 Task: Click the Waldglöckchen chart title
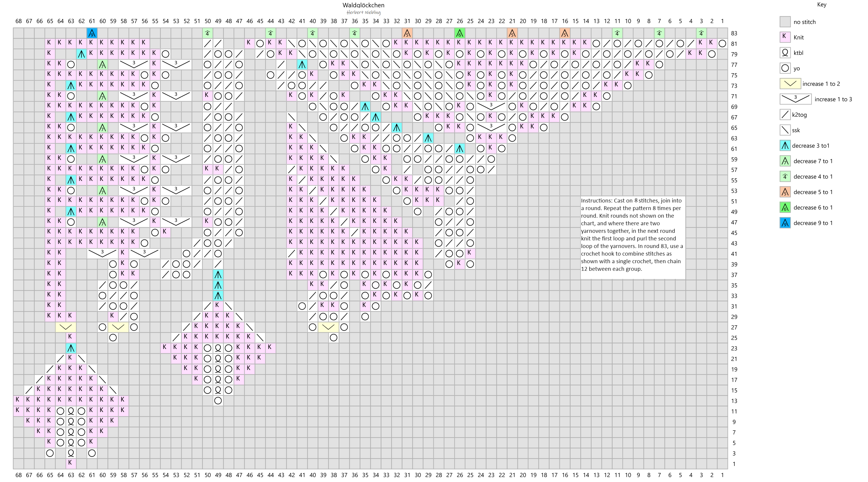[x=363, y=5]
